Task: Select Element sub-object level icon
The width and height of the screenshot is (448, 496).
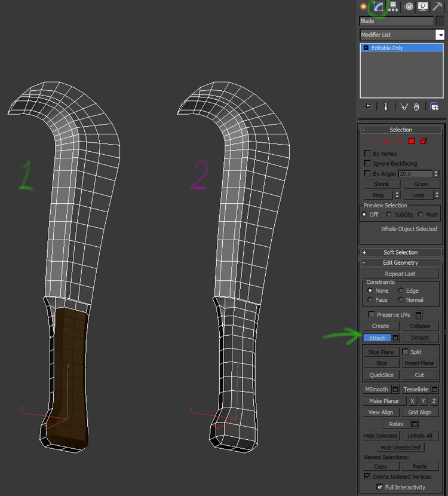Action: pos(424,141)
